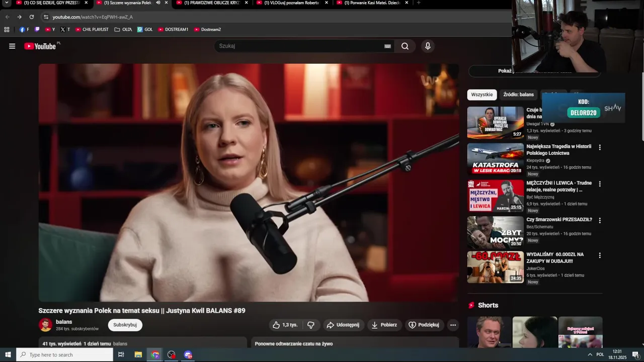This screenshot has width=644, height=362.
Task: Click the Pobierz download button
Action: [x=384, y=325]
